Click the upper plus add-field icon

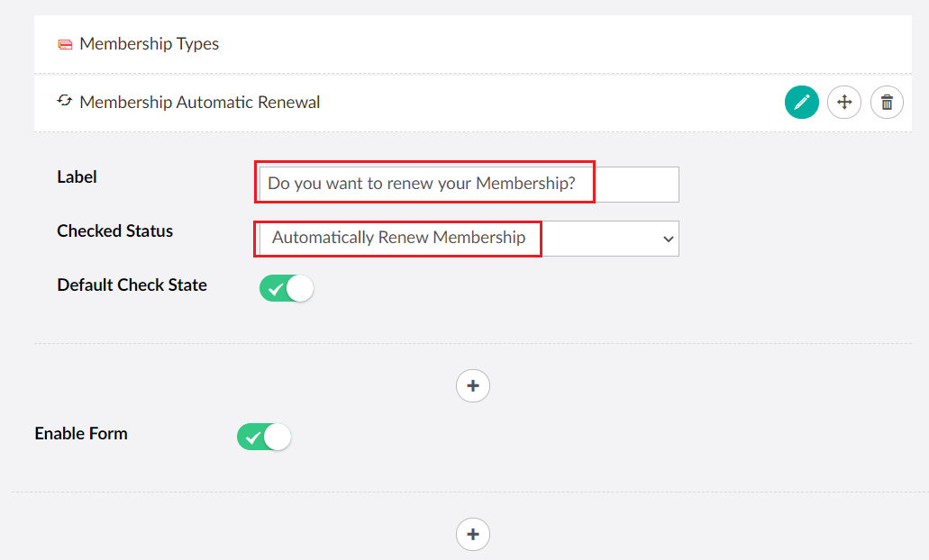tap(472, 385)
